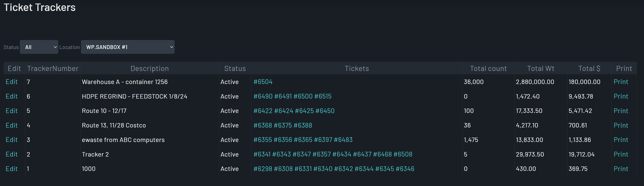The width and height of the screenshot is (644, 186).
Task: Open ticket #6504 link
Action: click(x=263, y=82)
